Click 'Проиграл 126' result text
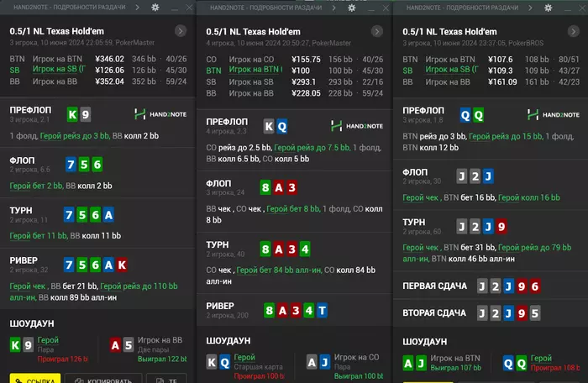This screenshot has height=383, width=588. pos(63,359)
